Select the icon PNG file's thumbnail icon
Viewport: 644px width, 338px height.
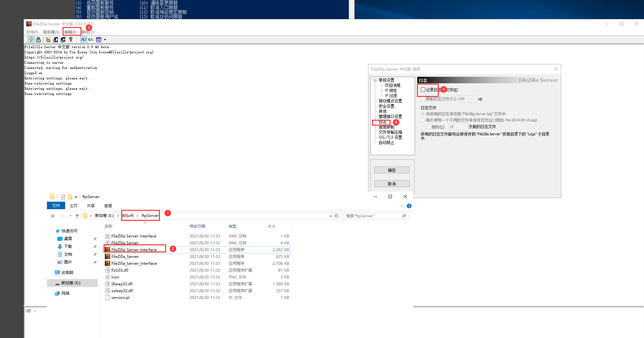(107, 277)
